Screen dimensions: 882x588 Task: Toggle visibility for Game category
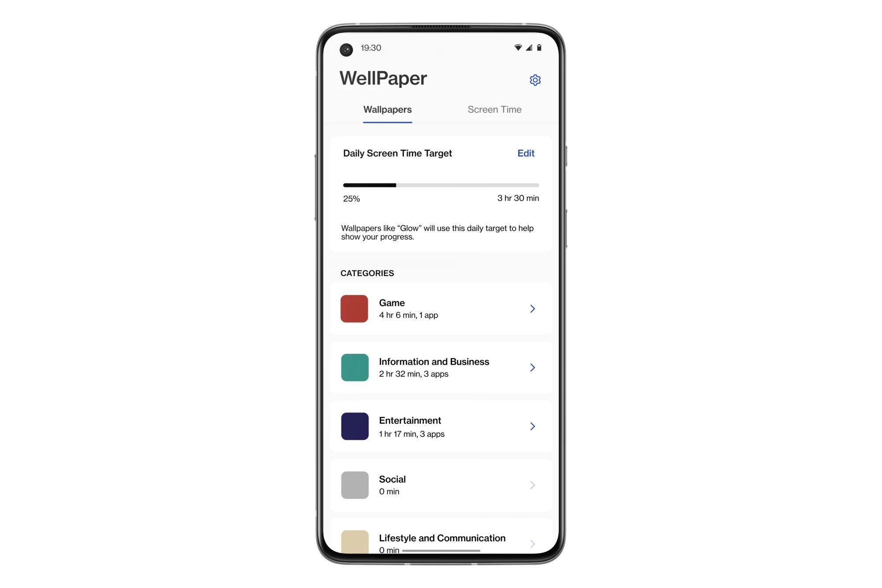[532, 308]
